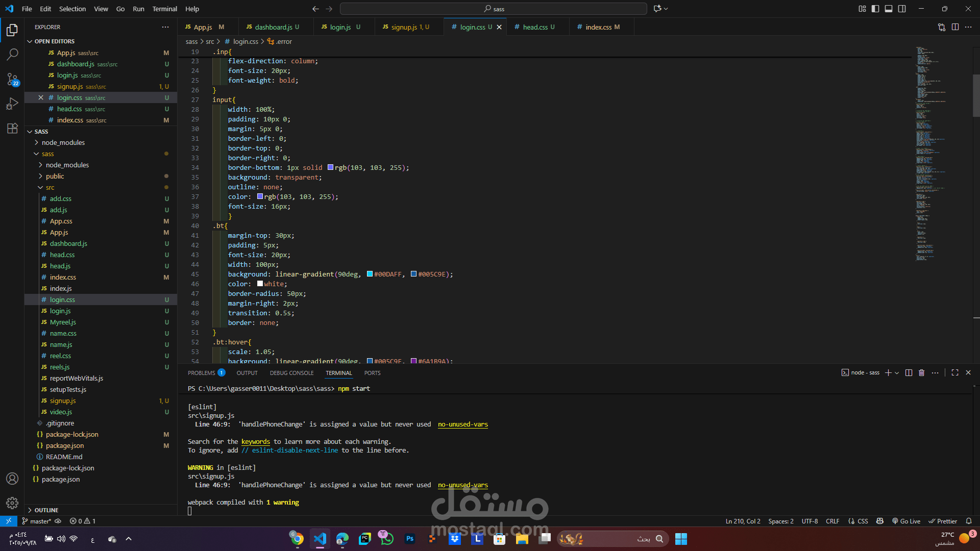Image resolution: width=980 pixels, height=551 pixels.
Task: Expand the public folder
Action: pos(55,176)
